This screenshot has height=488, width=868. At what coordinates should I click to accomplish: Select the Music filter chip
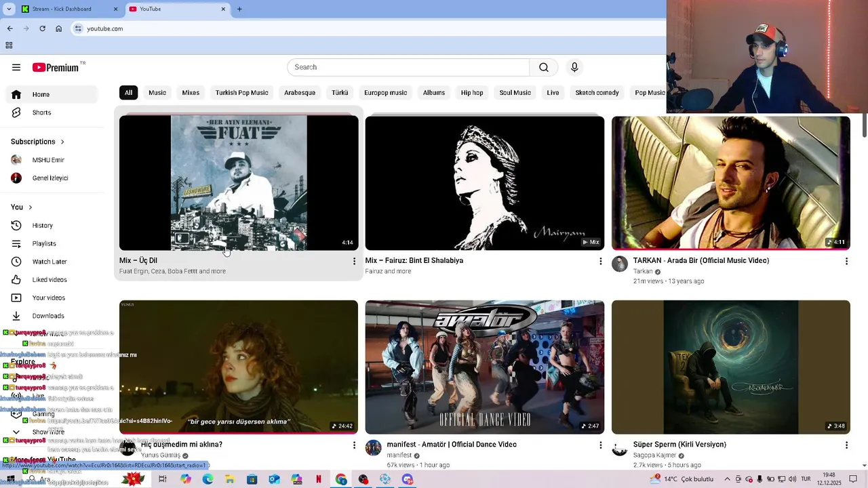pyautogui.click(x=157, y=92)
